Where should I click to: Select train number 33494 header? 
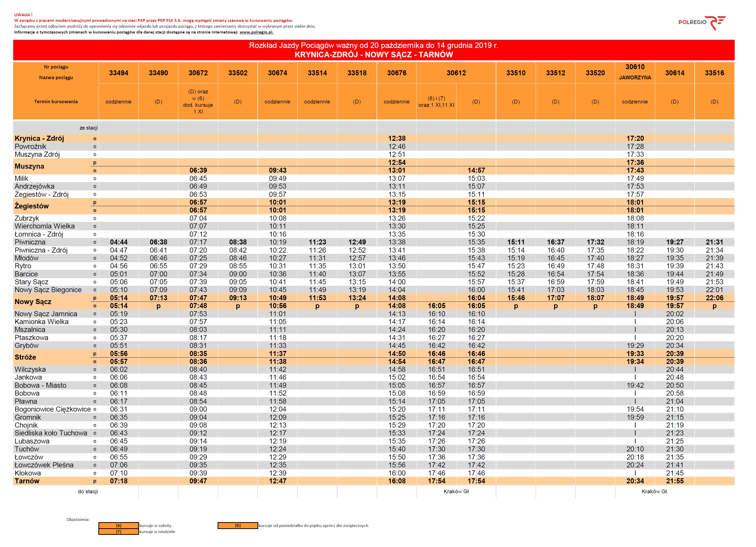[x=119, y=73]
